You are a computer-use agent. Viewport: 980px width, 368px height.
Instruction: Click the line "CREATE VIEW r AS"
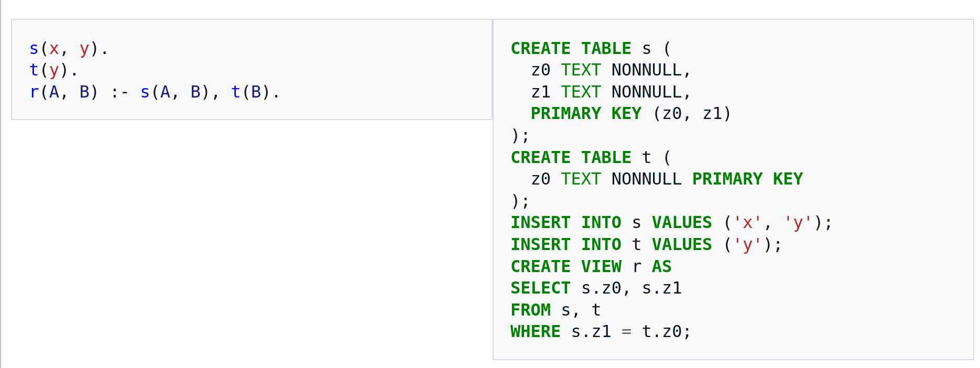click(x=591, y=267)
